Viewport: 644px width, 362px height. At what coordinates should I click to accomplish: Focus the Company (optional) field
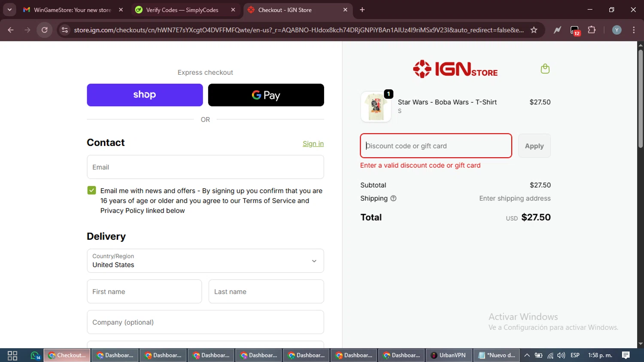point(205,322)
